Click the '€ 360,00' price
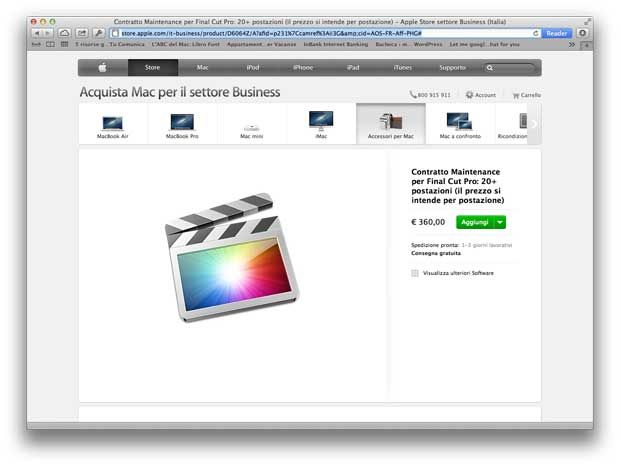 428,222
